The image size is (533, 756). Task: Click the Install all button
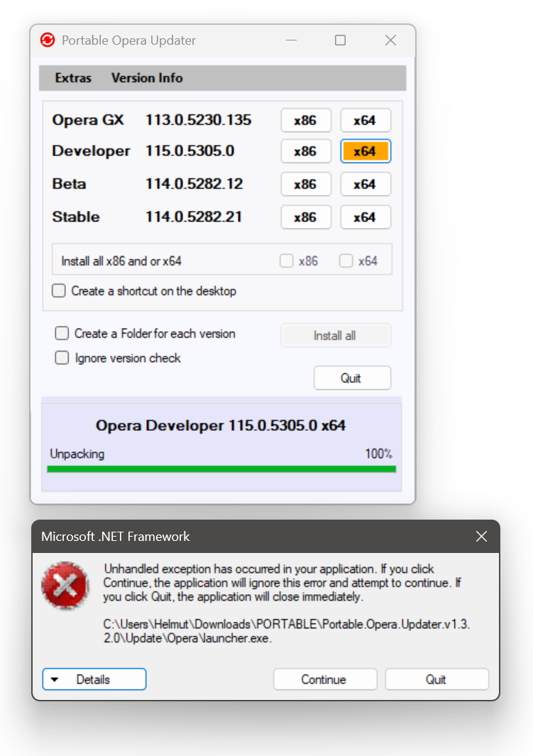336,336
